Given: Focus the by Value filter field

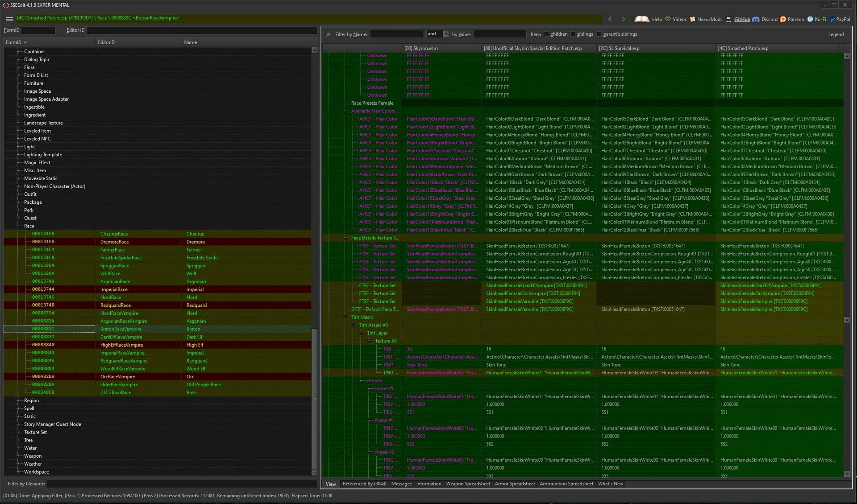Looking at the screenshot, I should click(500, 34).
